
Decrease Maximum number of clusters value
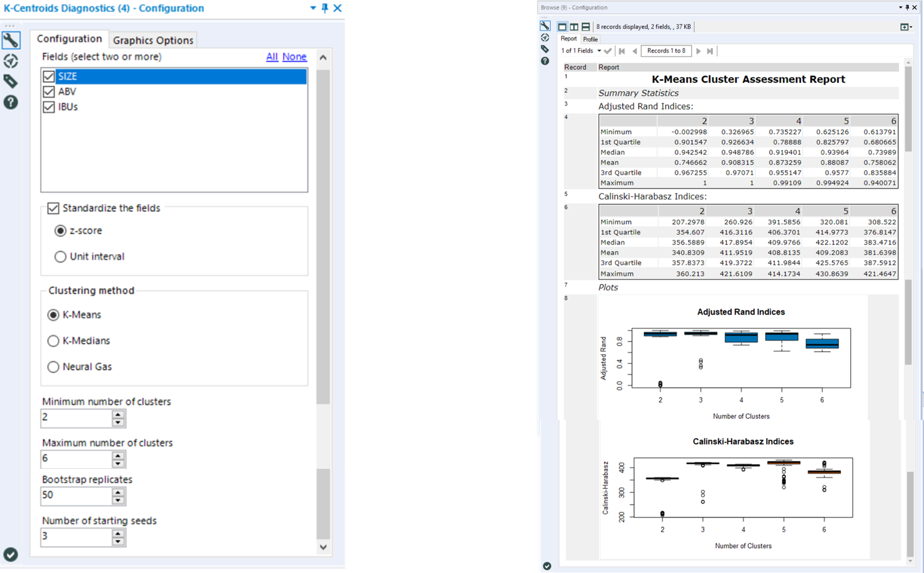click(118, 463)
